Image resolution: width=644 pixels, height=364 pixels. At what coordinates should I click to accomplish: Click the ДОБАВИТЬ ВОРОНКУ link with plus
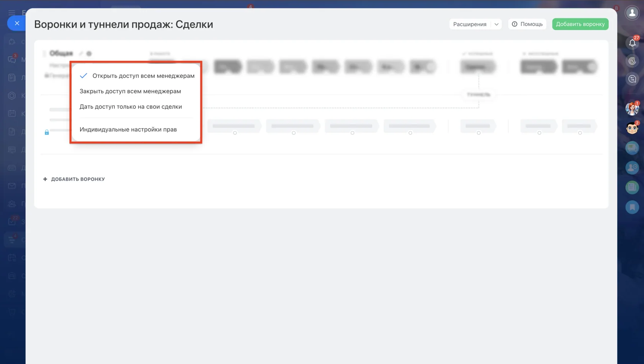(74, 179)
